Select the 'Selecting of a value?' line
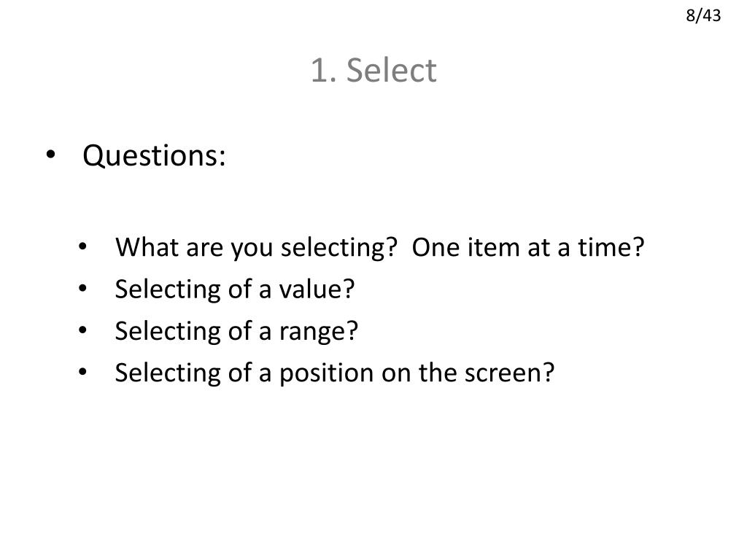Screen dimensions: 747x560 [235, 289]
